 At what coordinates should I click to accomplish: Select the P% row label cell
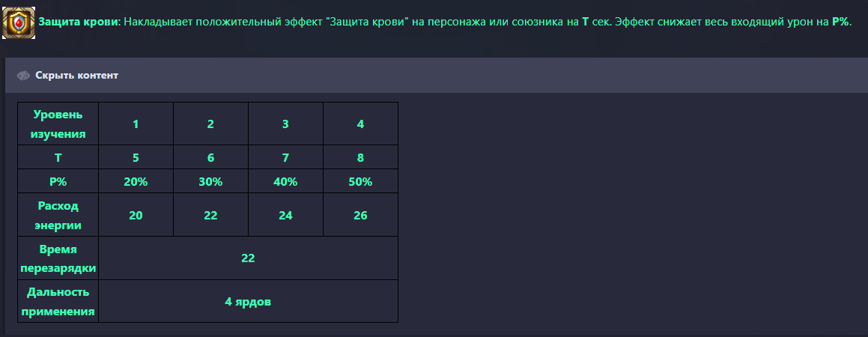(58, 182)
